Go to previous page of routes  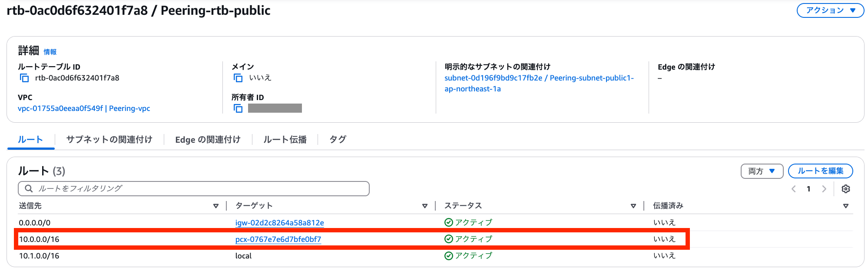[x=794, y=189]
